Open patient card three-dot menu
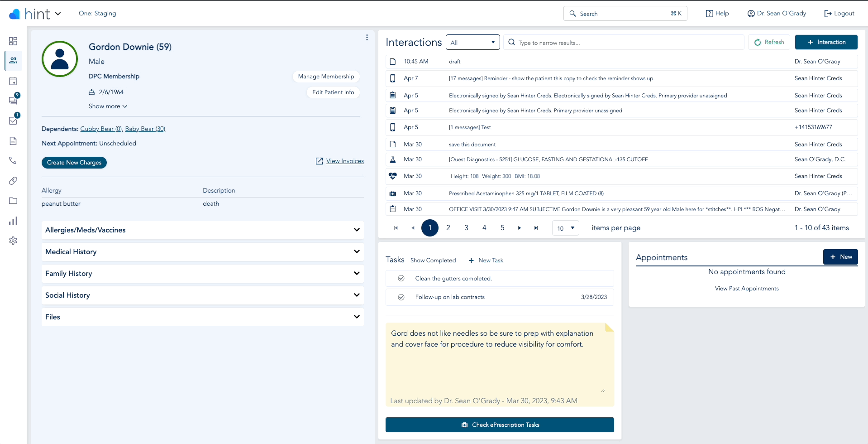This screenshot has height=444, width=868. coord(367,38)
